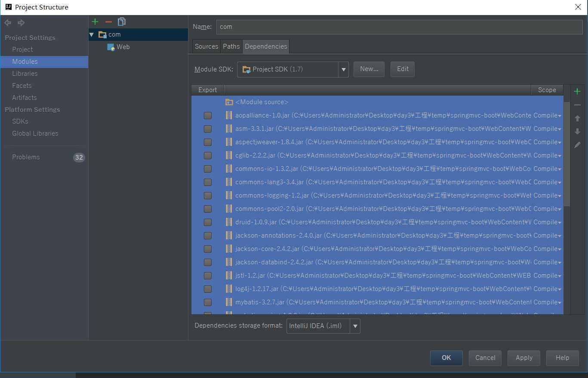Toggle export checkbox for commons-lang3-3.4.jar

click(x=208, y=182)
